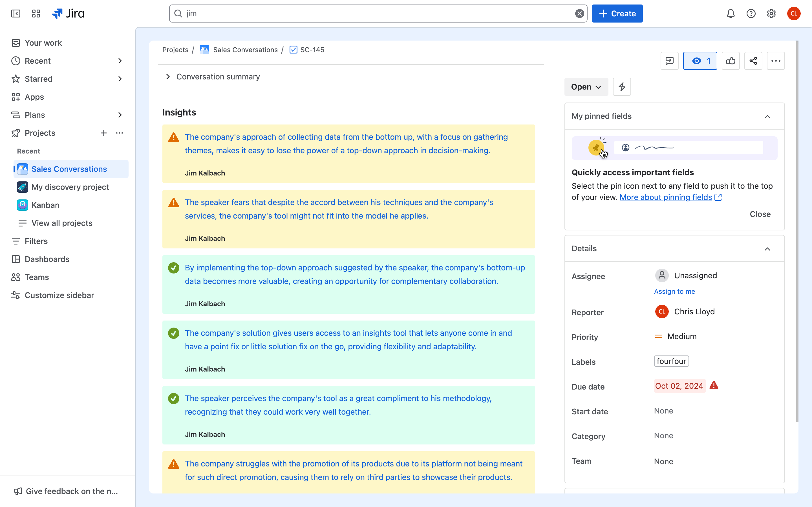Toggle the watch eye button
The image size is (812, 507).
click(x=700, y=61)
